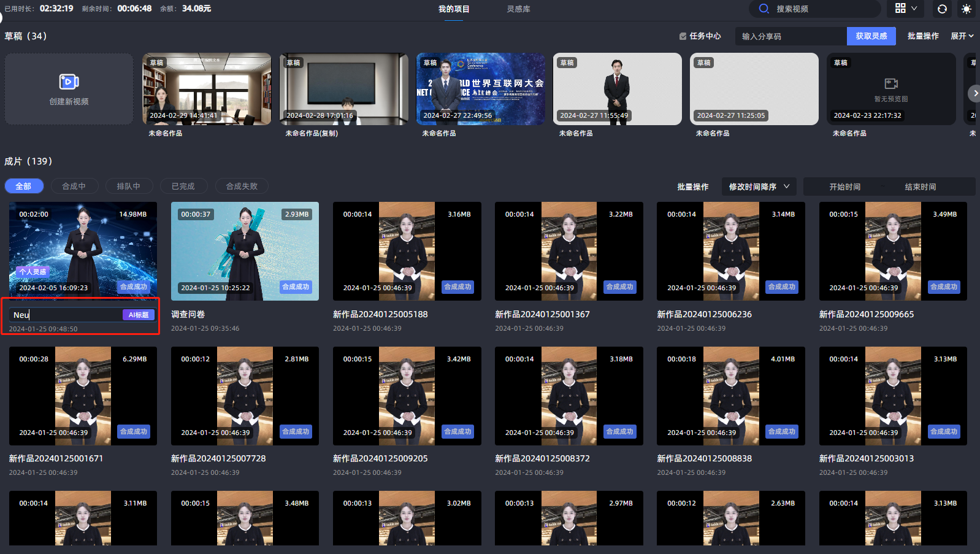Click the 草稿 (34) section heading
Image resolution: width=980 pixels, height=554 pixels.
(x=26, y=36)
